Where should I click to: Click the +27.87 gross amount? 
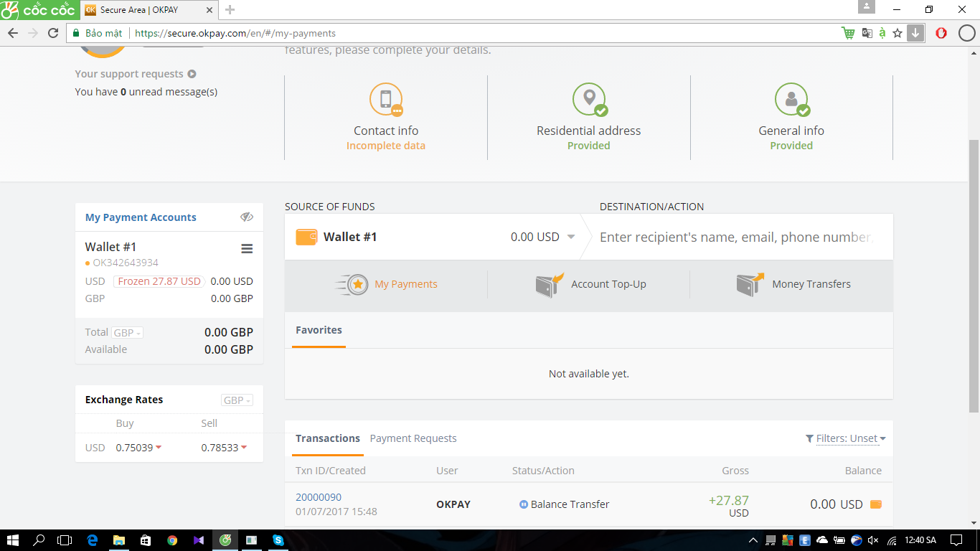(729, 501)
